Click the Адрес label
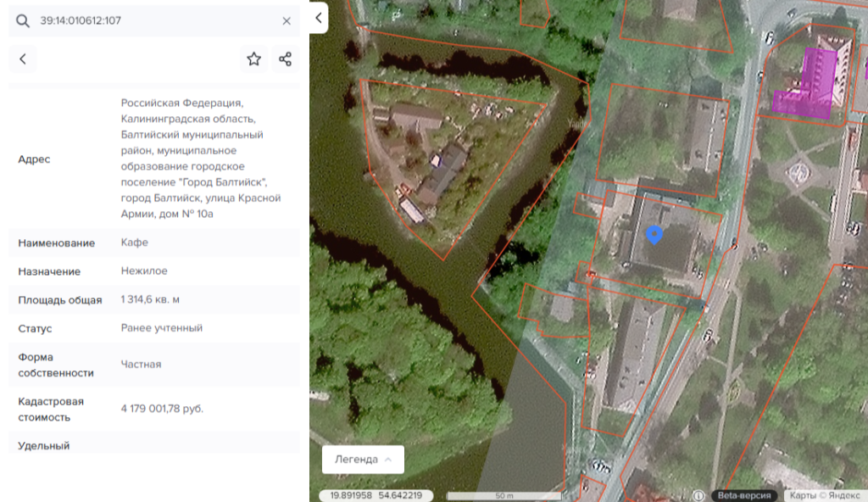 click(x=34, y=159)
